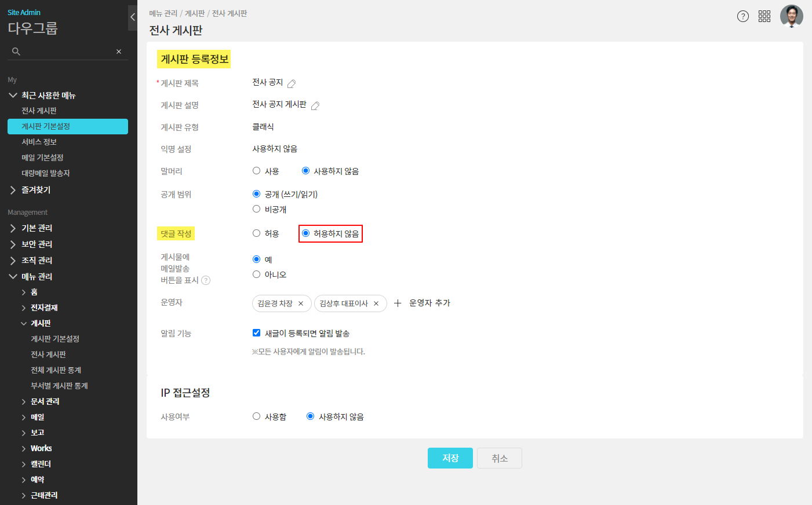Collapse the sidebar with the arrow handle

(133, 17)
